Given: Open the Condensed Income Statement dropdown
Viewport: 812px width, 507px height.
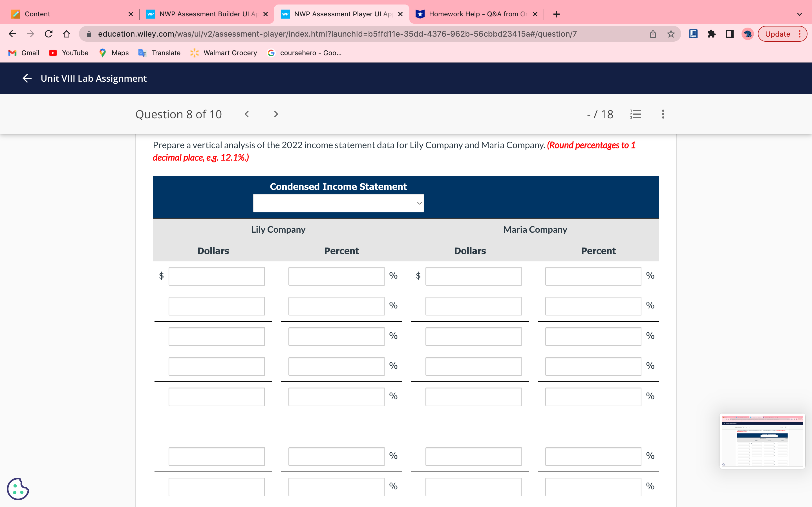Looking at the screenshot, I should [x=338, y=203].
